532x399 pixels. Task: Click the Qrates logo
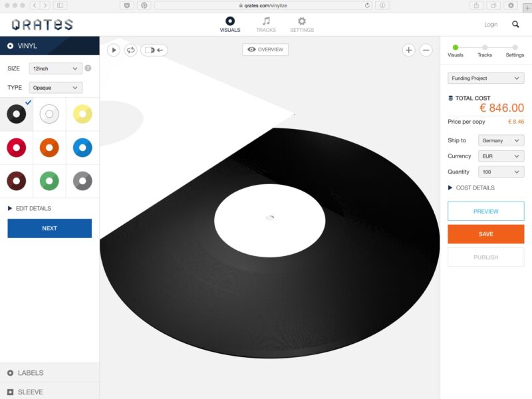coord(42,25)
